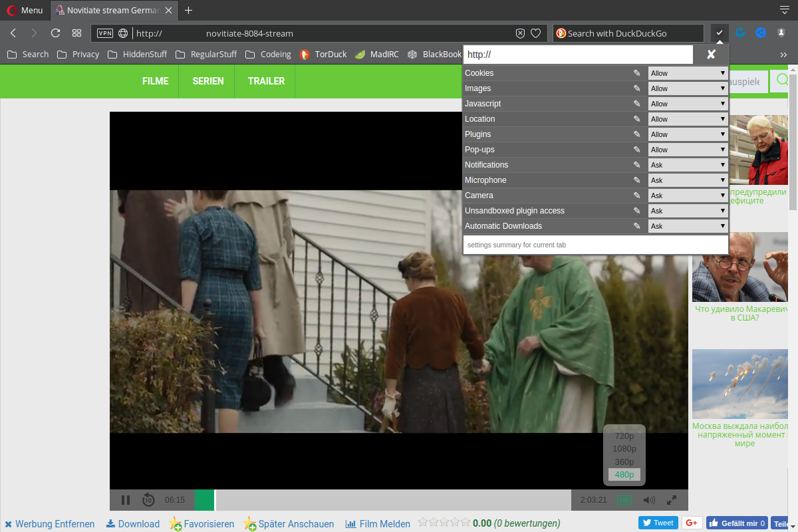The height and width of the screenshot is (532, 798).
Task: Click the edit pencil for Cookies
Action: [637, 73]
